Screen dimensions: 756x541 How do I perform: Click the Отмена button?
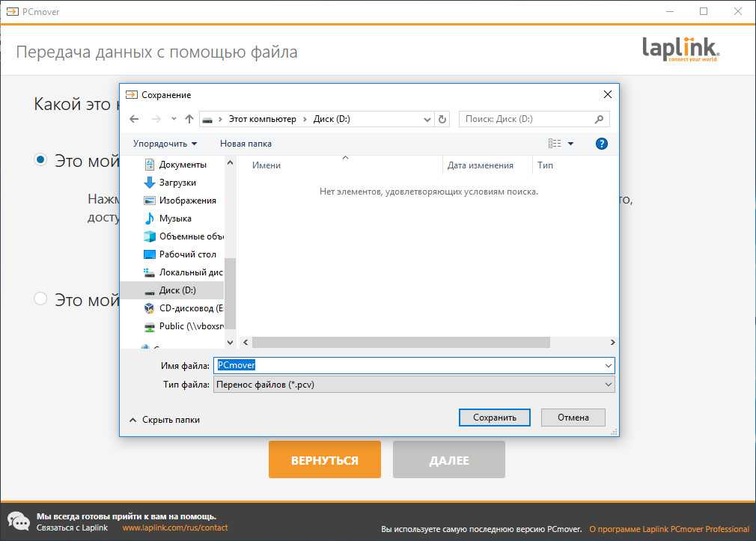pyautogui.click(x=573, y=418)
